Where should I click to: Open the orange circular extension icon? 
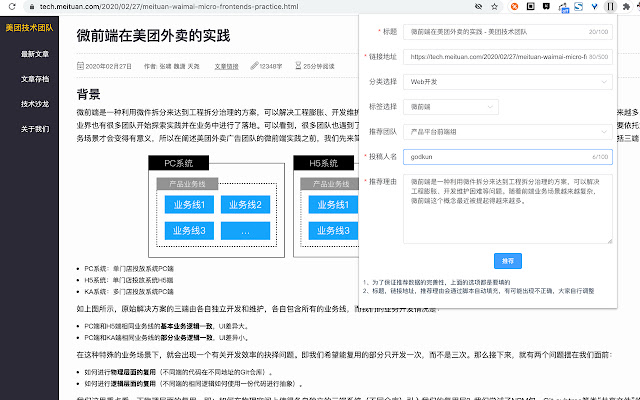coord(515,7)
